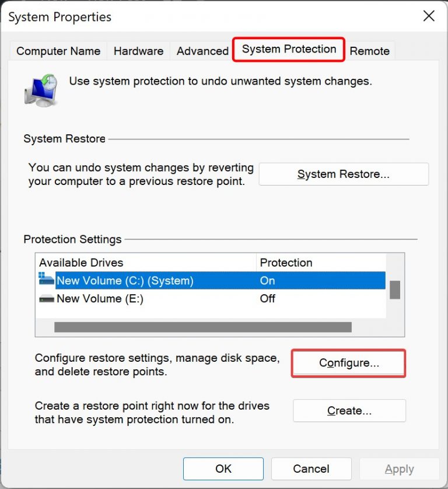The image size is (448, 489).
Task: Open the Advanced tab
Action: pos(201,51)
